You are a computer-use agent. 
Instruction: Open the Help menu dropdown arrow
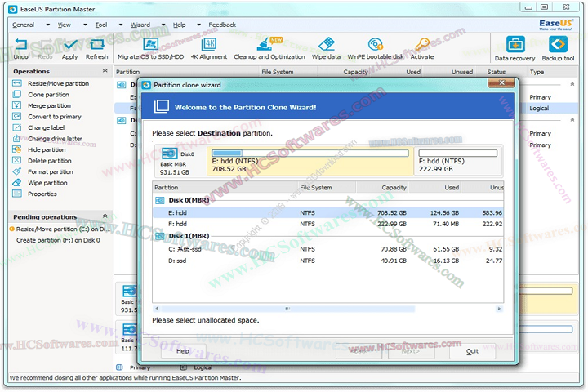coord(198,24)
